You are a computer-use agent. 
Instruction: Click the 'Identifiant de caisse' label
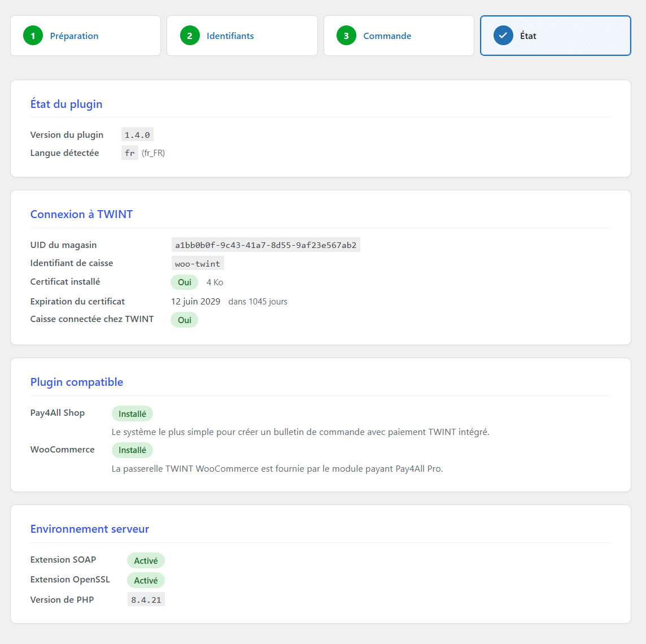pos(72,263)
